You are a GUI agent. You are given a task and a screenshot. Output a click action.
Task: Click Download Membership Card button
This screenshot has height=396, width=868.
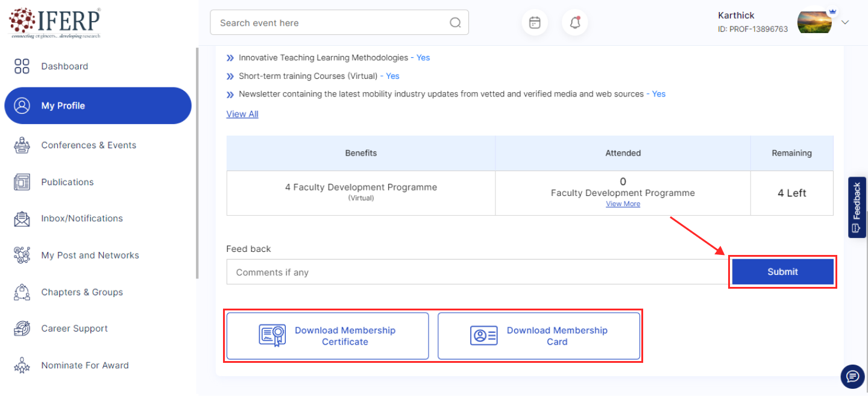coord(539,336)
